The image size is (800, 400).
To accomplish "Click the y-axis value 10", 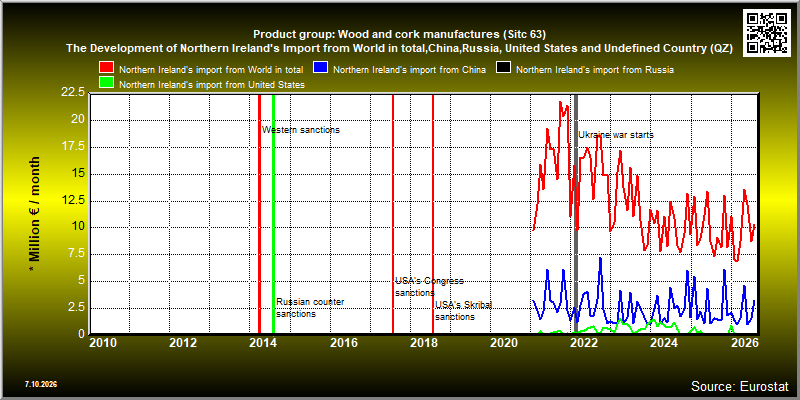I will [79, 227].
